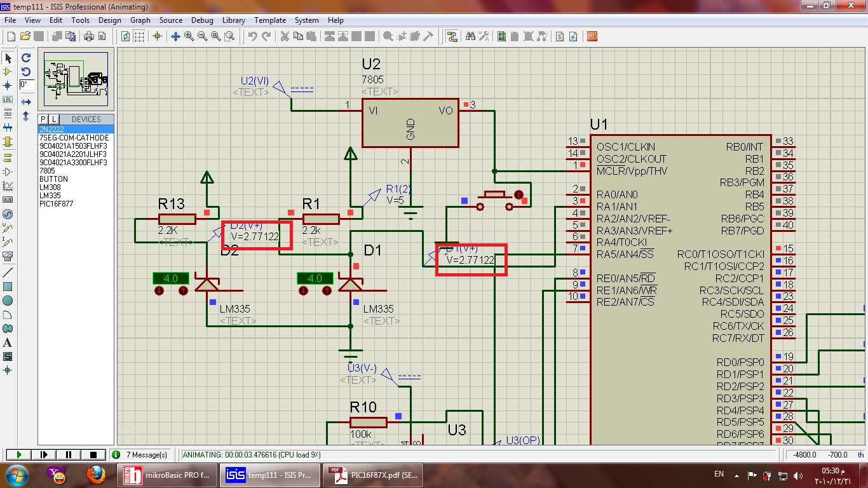Increase D2 LM335 temperature with right red button
The width and height of the screenshot is (868, 488).
183,291
